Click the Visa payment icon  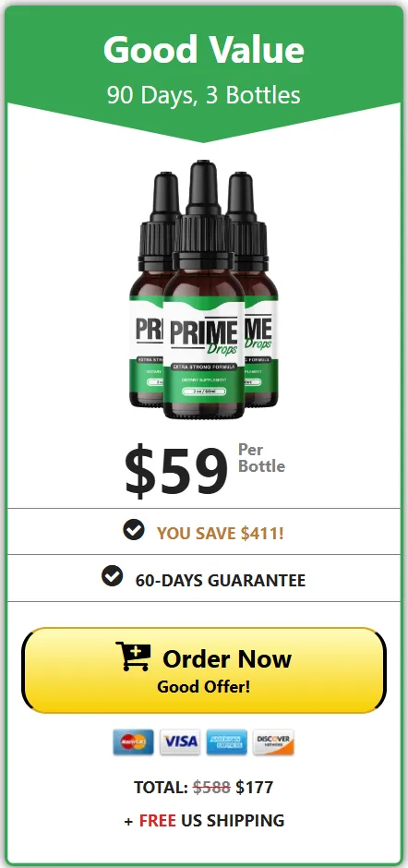tap(181, 741)
